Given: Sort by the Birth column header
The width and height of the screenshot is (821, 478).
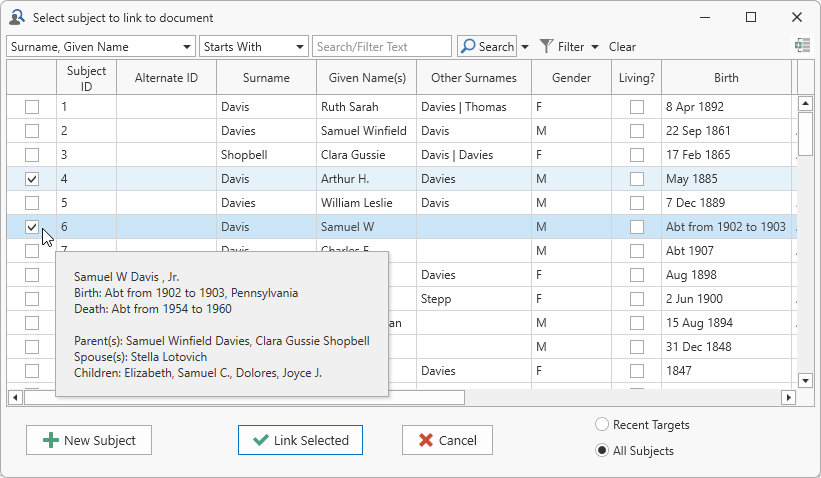Looking at the screenshot, I should point(726,78).
